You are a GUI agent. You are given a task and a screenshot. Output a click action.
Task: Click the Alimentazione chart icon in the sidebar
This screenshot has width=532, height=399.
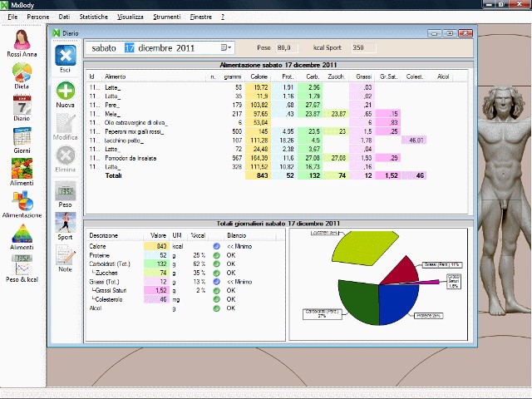click(22, 202)
